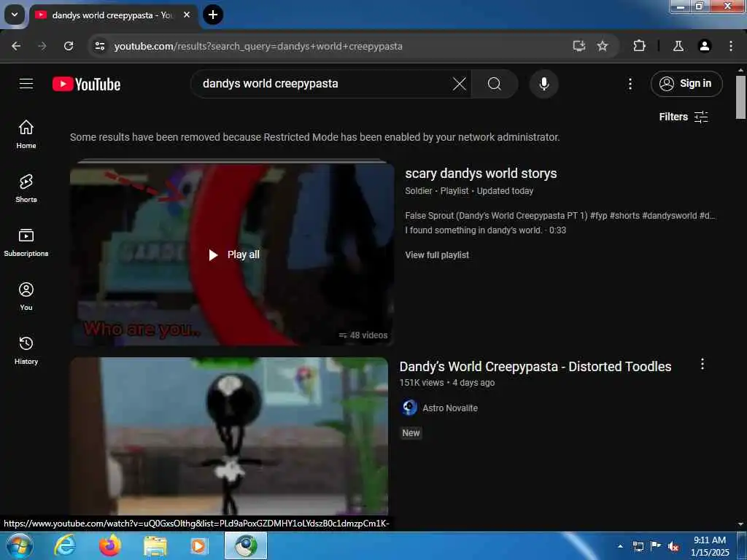Image resolution: width=747 pixels, height=560 pixels.
Task: Open action menu for Distorted Toodles video
Action: [703, 365]
